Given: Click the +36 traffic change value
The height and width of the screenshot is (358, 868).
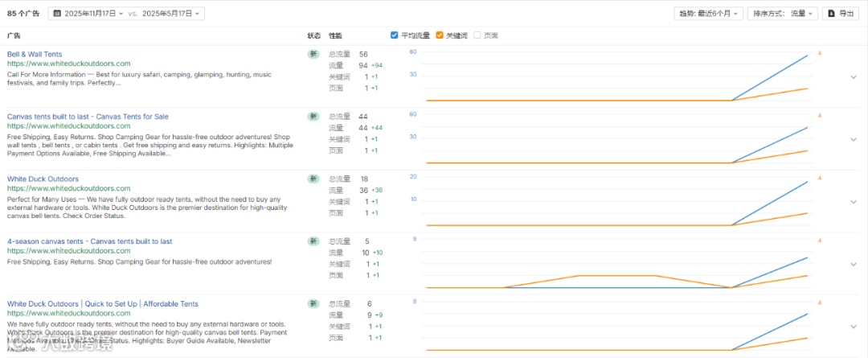Looking at the screenshot, I should point(376,191).
